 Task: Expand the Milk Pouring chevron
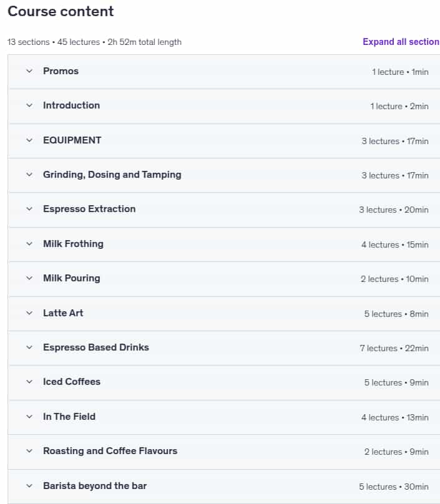(x=29, y=278)
